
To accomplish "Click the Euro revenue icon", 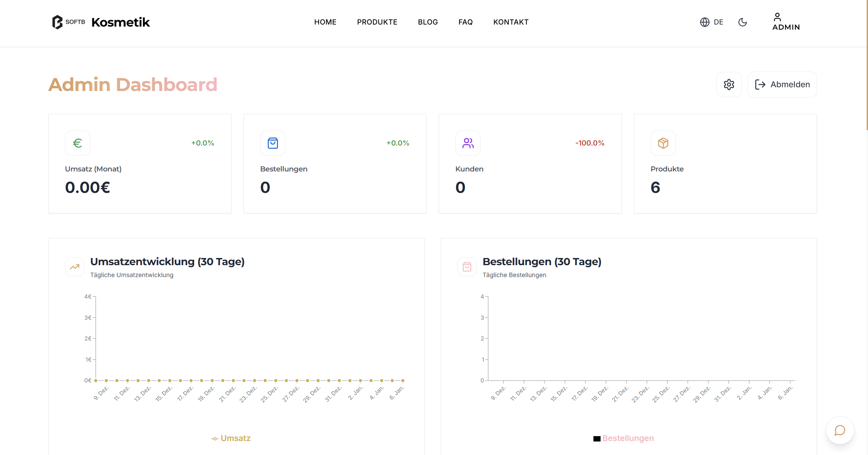I will click(x=78, y=143).
